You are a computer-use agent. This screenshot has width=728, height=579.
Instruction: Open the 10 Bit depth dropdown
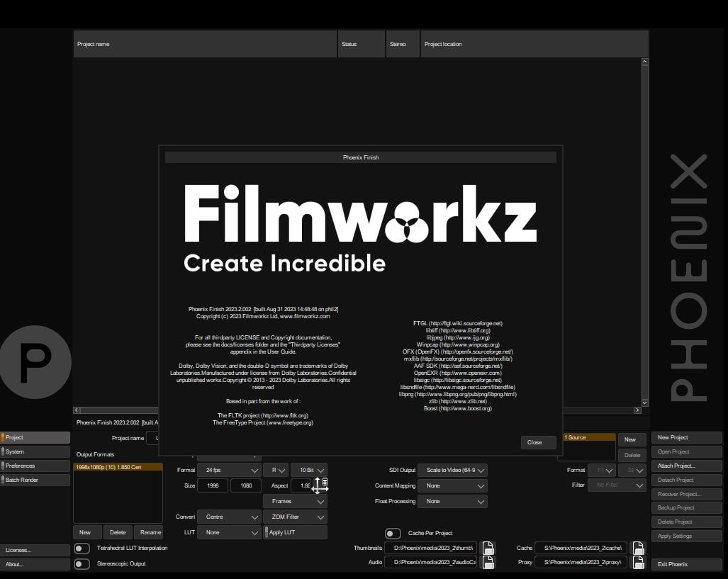[x=309, y=471]
